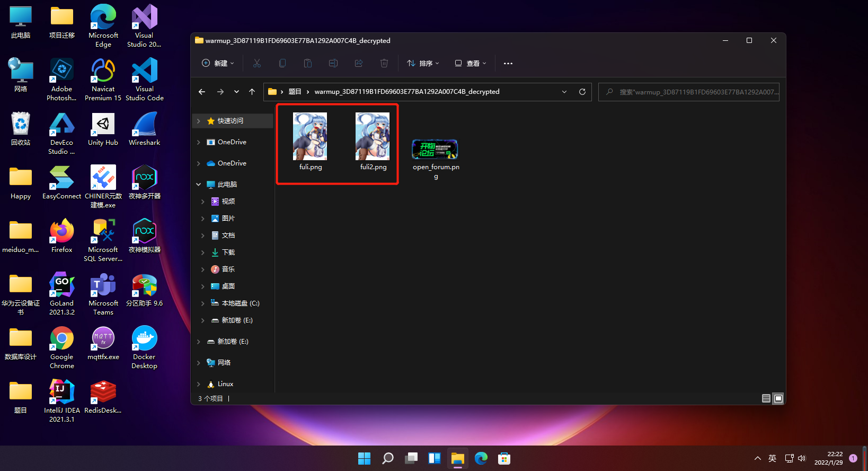Select IntelliJ IDEA 2021.3.1 desktop icon
This screenshot has height=471, width=868.
coord(62,401)
